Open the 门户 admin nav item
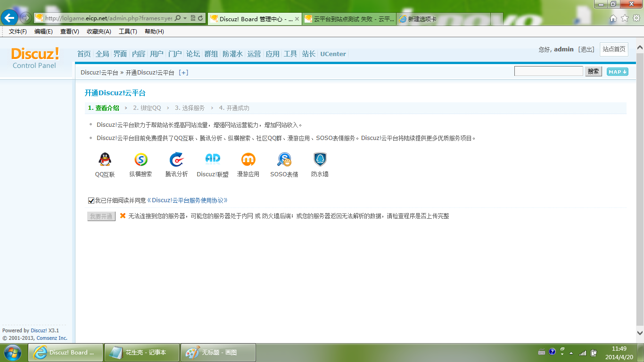644x362 pixels. [x=175, y=54]
